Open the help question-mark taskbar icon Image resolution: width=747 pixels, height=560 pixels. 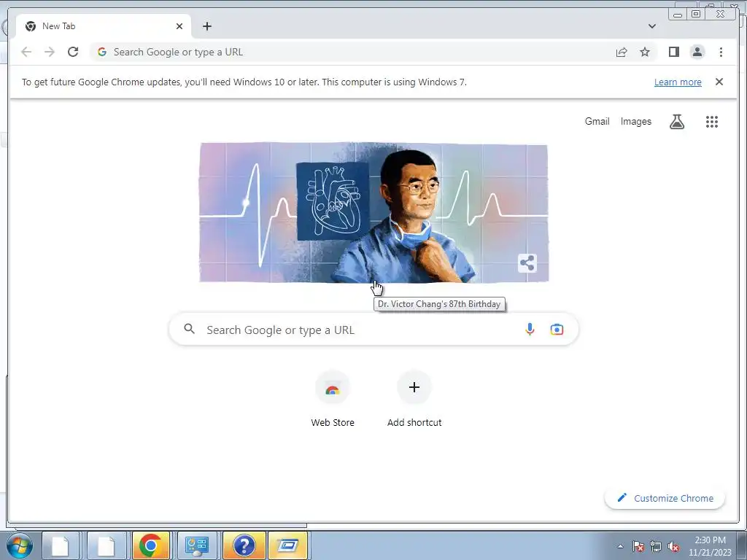point(244,545)
